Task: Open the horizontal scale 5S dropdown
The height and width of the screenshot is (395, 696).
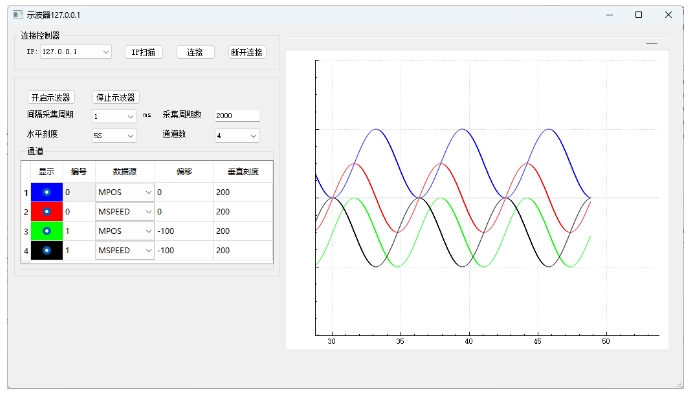Action: 114,135
